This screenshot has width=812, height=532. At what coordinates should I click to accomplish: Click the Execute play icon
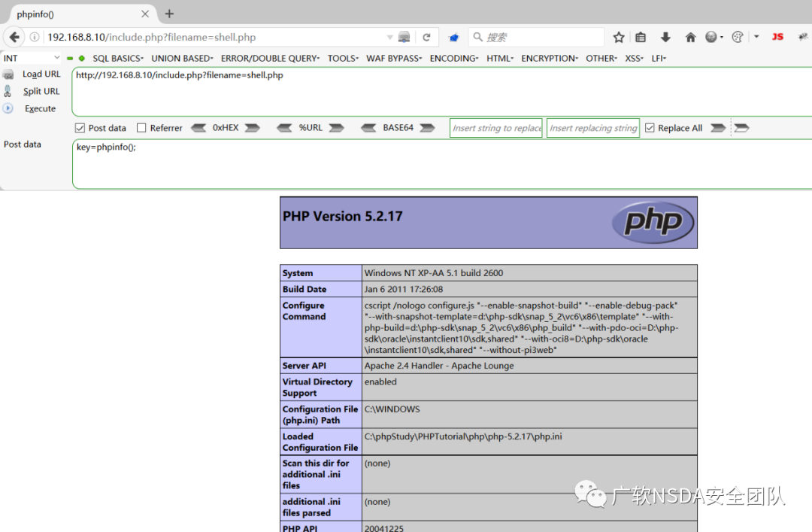[x=8, y=108]
